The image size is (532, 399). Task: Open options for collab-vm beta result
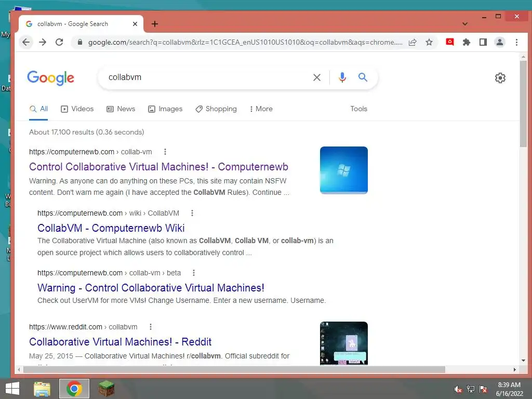click(193, 273)
